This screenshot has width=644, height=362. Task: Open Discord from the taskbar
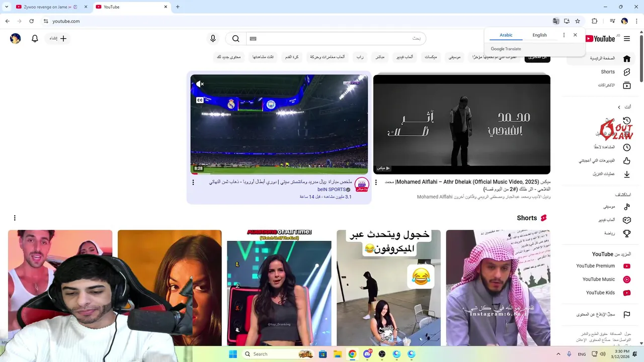point(367,354)
